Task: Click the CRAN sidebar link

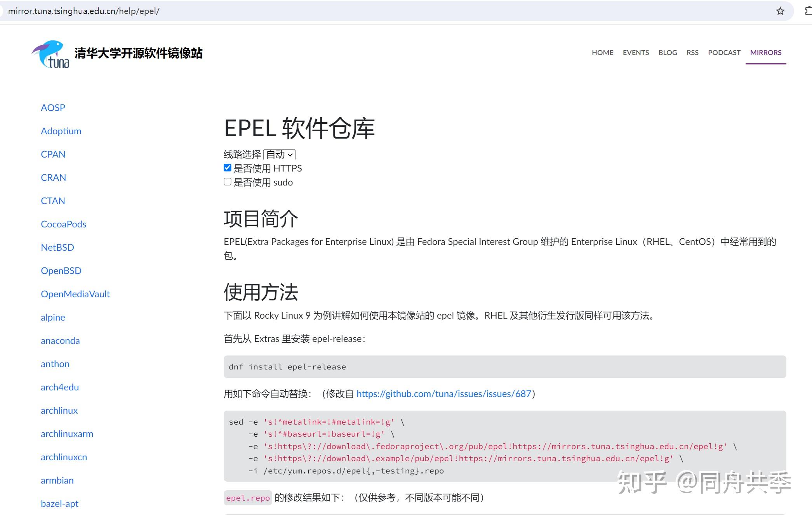Action: click(x=53, y=177)
